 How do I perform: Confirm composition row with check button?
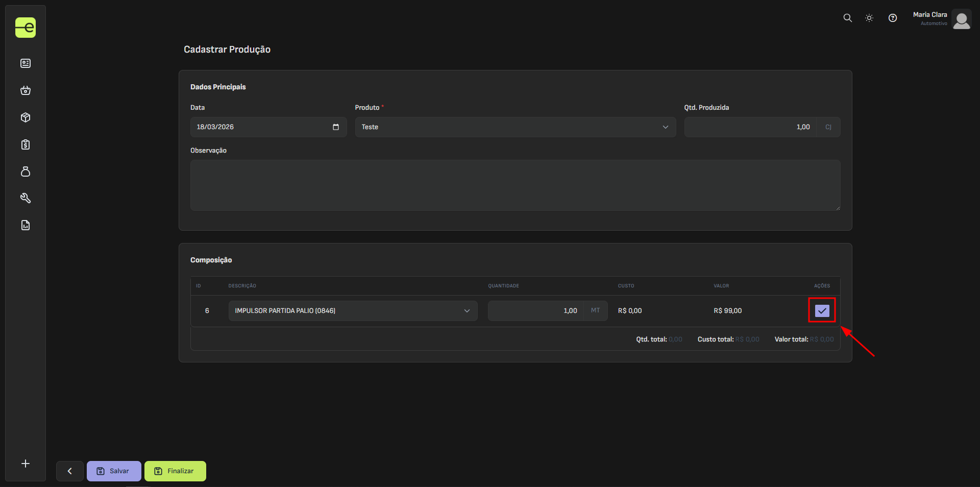pos(822,310)
